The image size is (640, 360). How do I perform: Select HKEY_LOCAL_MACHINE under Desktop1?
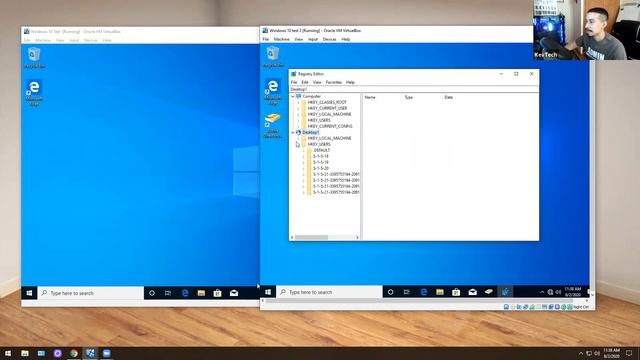(x=329, y=138)
